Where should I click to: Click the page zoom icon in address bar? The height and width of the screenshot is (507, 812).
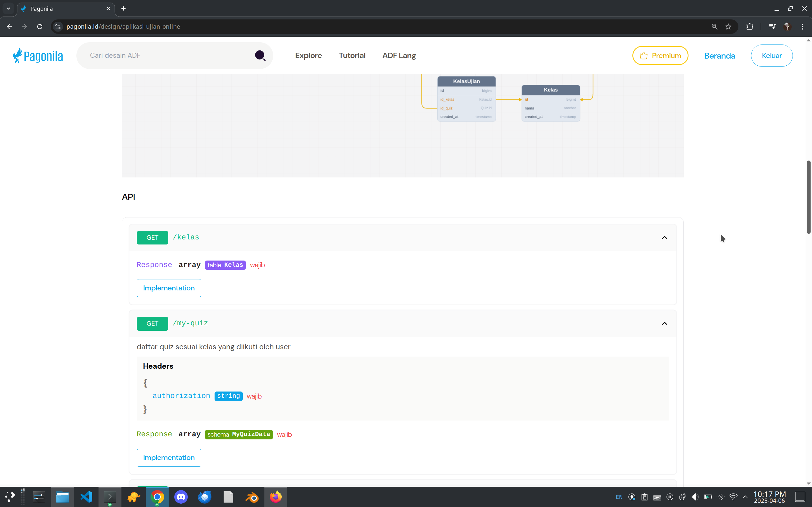click(714, 26)
